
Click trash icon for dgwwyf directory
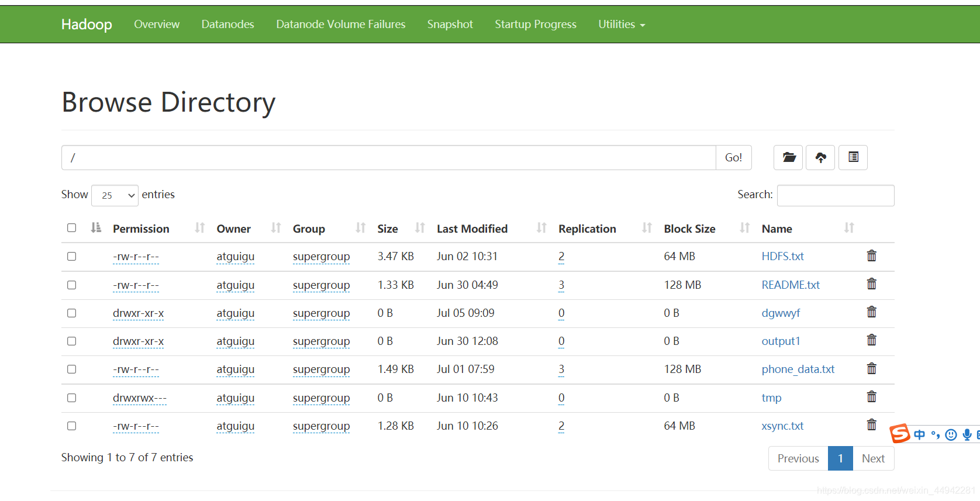click(871, 312)
